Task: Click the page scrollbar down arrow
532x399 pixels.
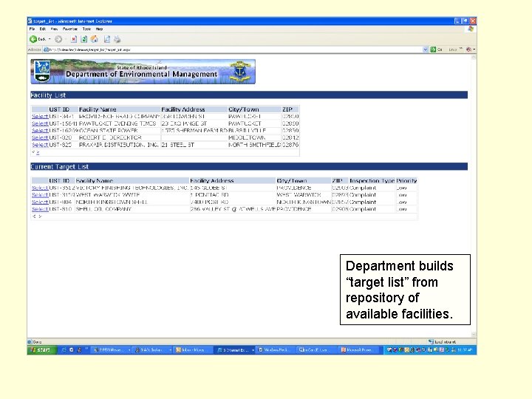Action: (x=474, y=335)
